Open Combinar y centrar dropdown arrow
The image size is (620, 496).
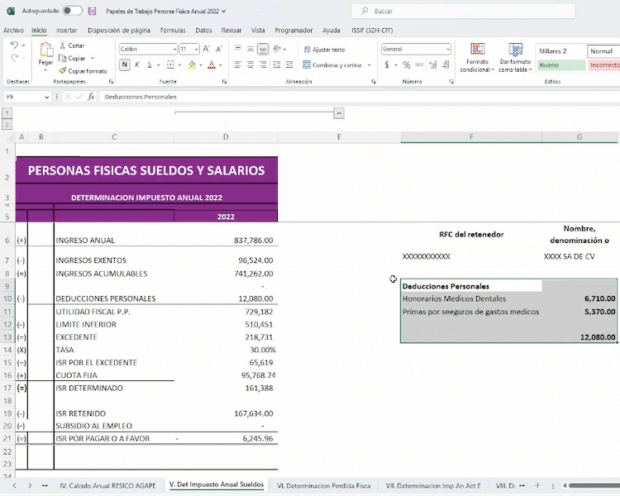[x=369, y=65]
